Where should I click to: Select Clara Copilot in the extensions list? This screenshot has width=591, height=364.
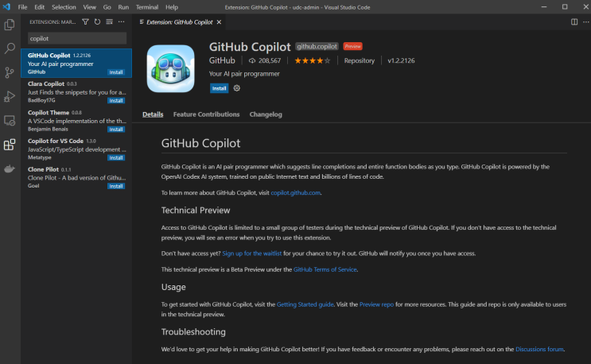click(x=76, y=92)
